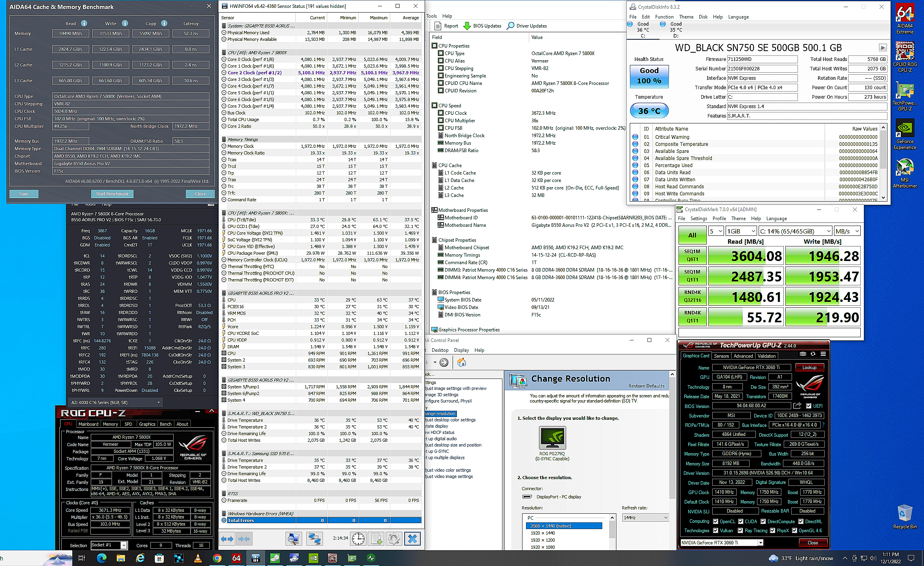Open HWiNFO sensor settings gear icon
Viewport: 924px width, 566px height.
[x=394, y=539]
